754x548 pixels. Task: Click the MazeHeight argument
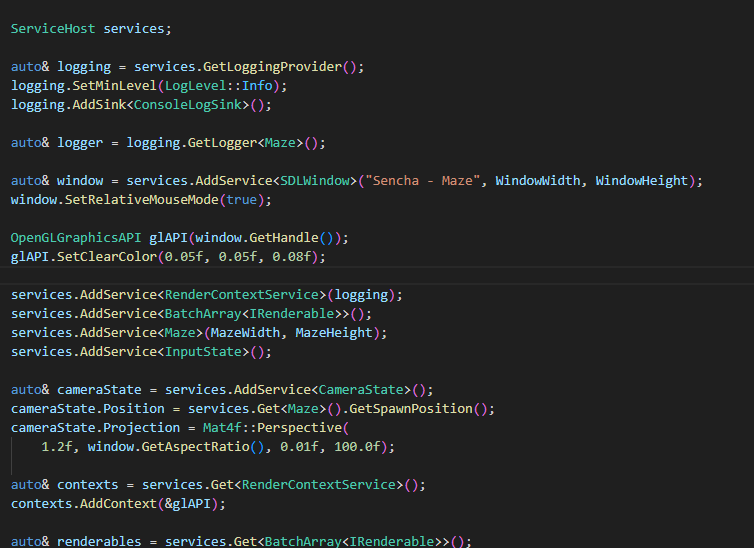point(334,333)
